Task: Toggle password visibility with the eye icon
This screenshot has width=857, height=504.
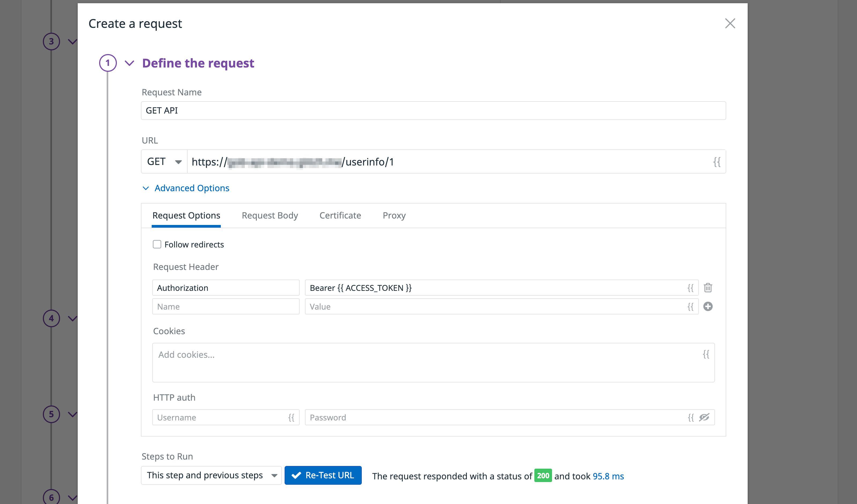Action: [704, 417]
